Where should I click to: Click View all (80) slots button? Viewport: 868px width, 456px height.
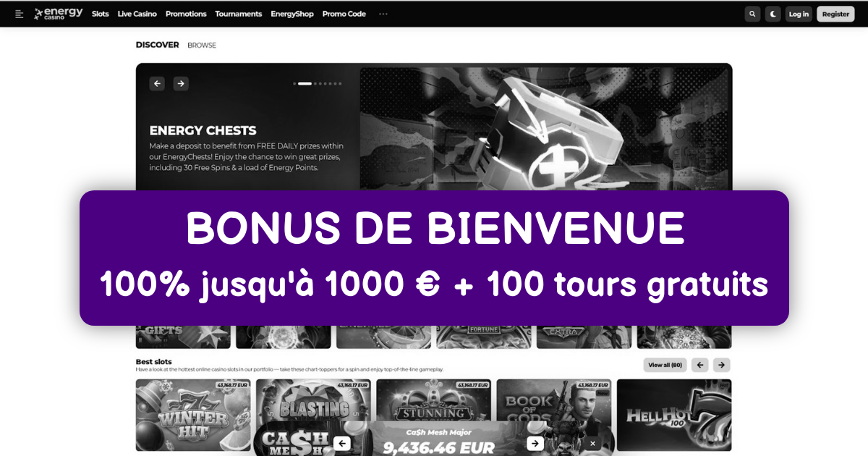(665, 365)
